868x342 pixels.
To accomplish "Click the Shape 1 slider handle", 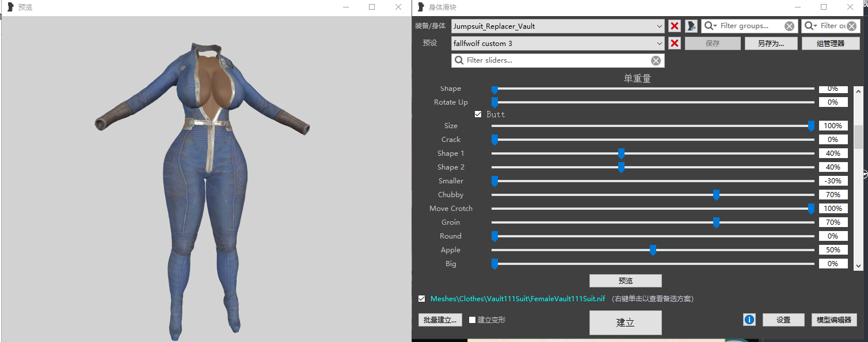I will click(x=621, y=153).
